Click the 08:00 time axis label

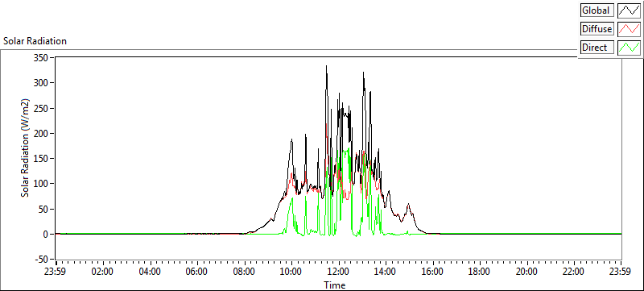tap(245, 272)
